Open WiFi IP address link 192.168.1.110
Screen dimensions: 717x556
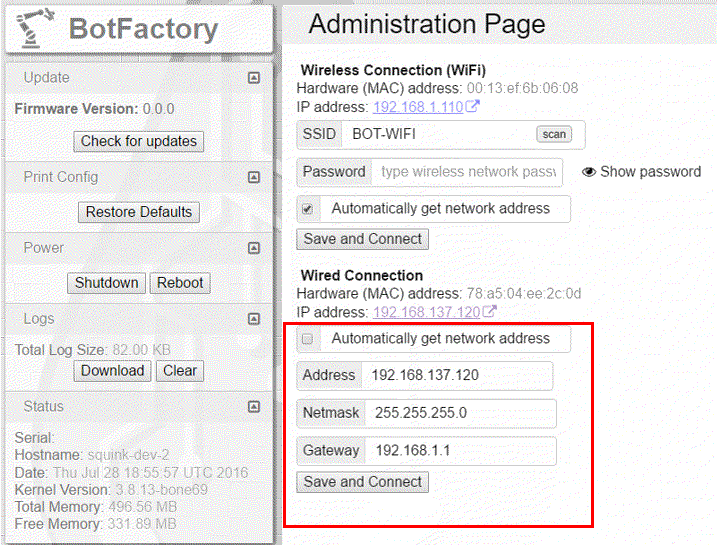click(418, 107)
